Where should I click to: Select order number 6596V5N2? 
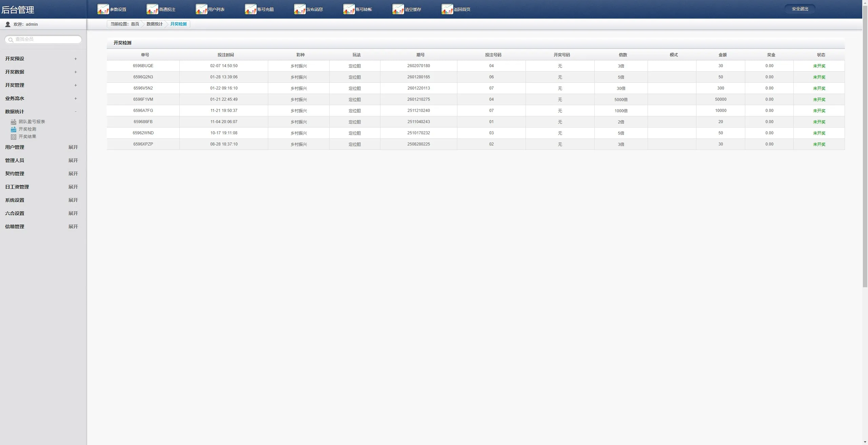pyautogui.click(x=143, y=88)
